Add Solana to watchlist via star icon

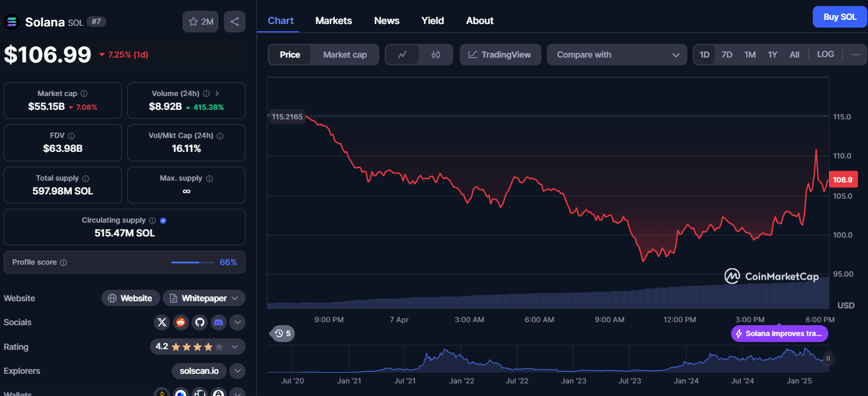200,22
